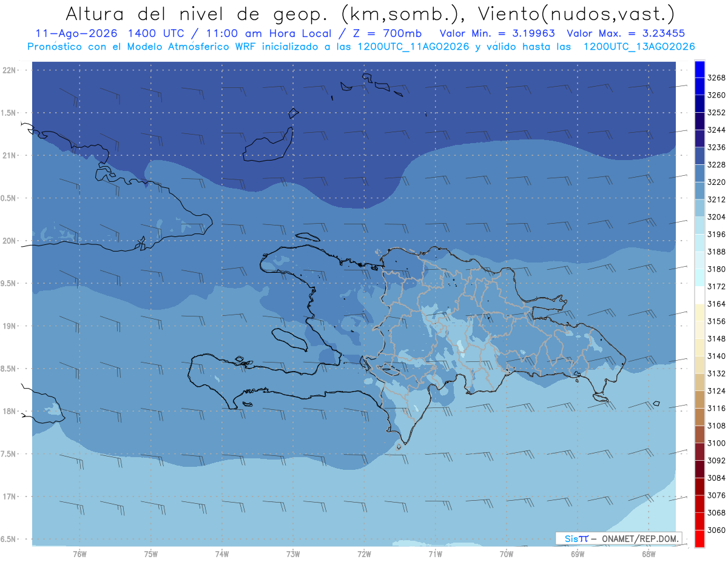Click the '3060' colorbar value

pos(716,530)
